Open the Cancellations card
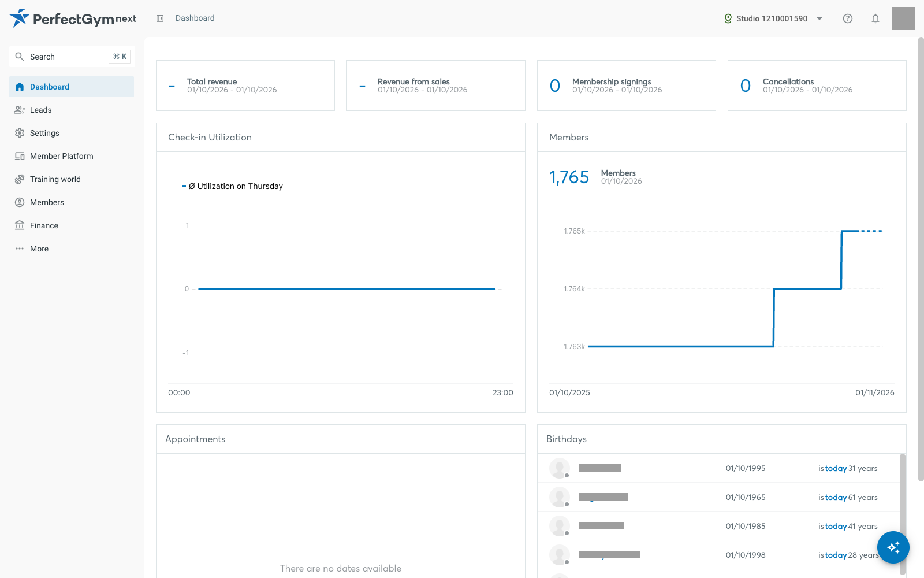924x578 pixels. click(x=817, y=86)
